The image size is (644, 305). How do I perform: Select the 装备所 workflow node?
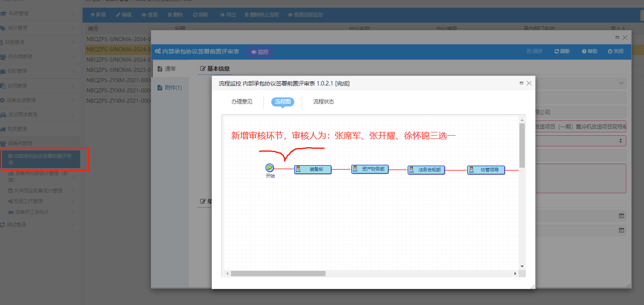point(313,169)
